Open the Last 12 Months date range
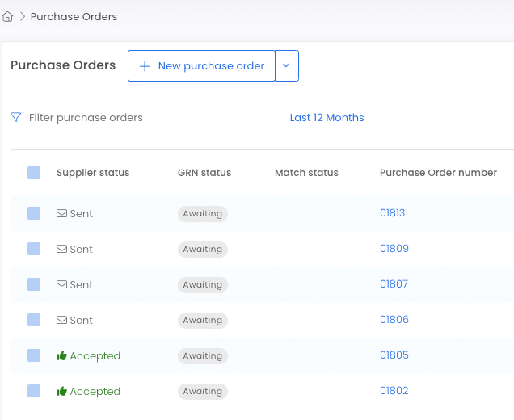Viewport: 514px width, 420px height. click(x=327, y=118)
